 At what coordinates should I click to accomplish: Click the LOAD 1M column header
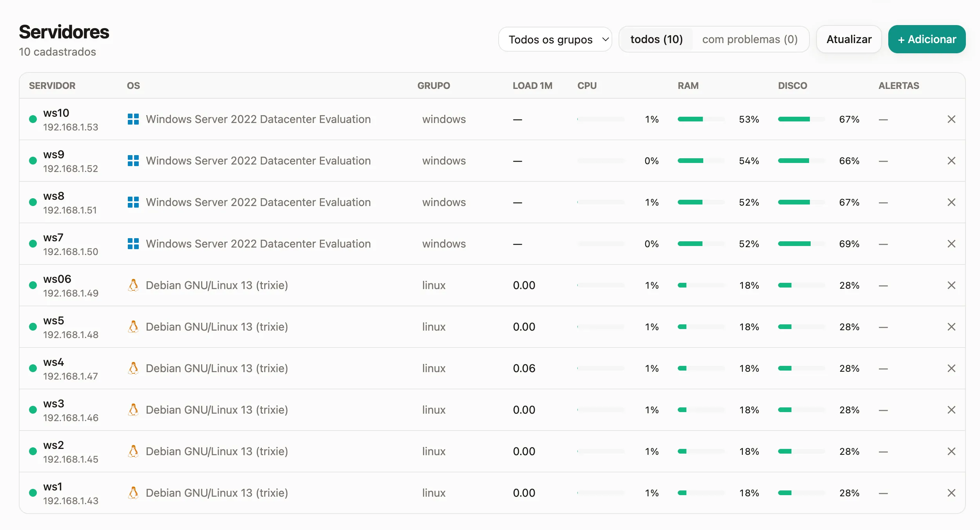pos(532,85)
